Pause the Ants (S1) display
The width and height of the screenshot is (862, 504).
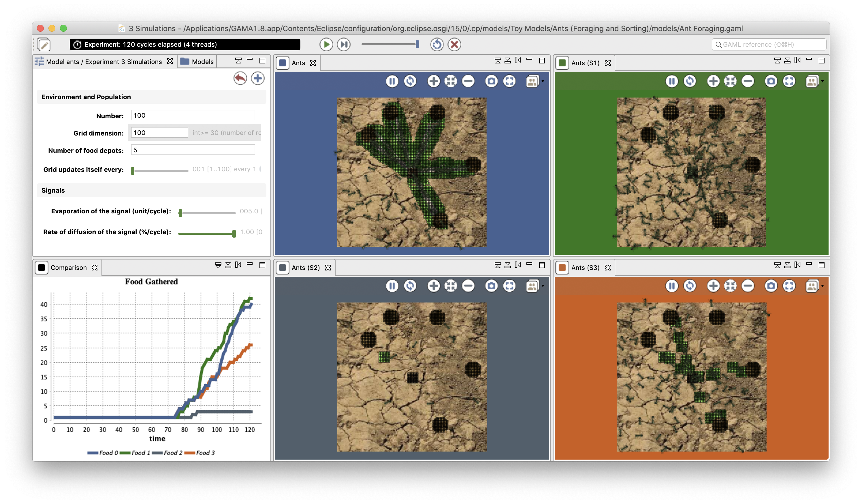click(x=671, y=81)
